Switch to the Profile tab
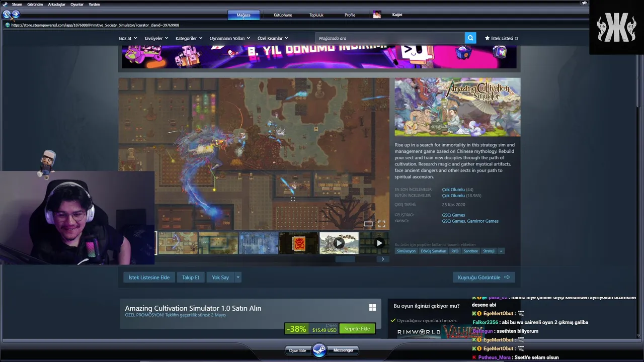This screenshot has width=644, height=362. [350, 15]
